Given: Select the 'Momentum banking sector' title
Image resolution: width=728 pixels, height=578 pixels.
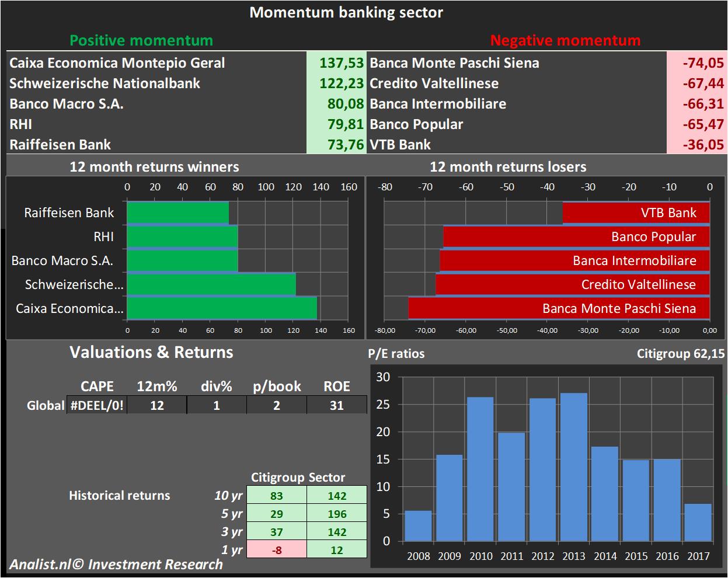Looking at the screenshot, I should 346,12.
